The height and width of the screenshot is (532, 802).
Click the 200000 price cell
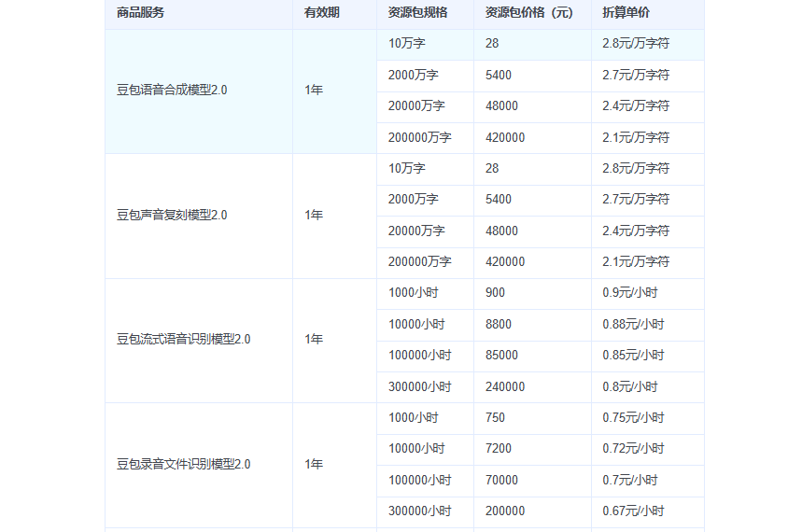(532, 511)
